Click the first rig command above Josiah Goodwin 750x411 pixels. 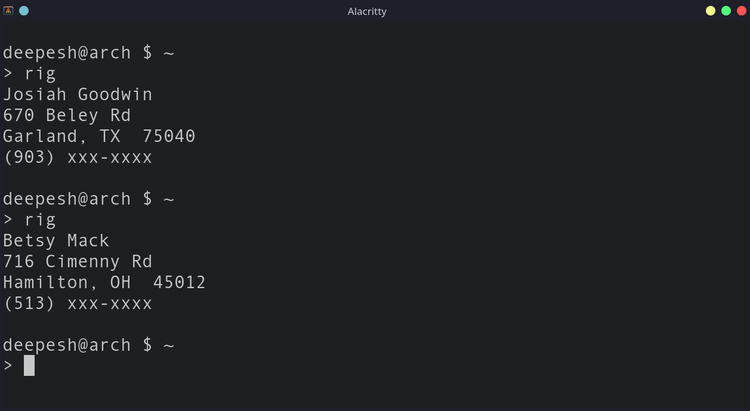[x=40, y=74]
